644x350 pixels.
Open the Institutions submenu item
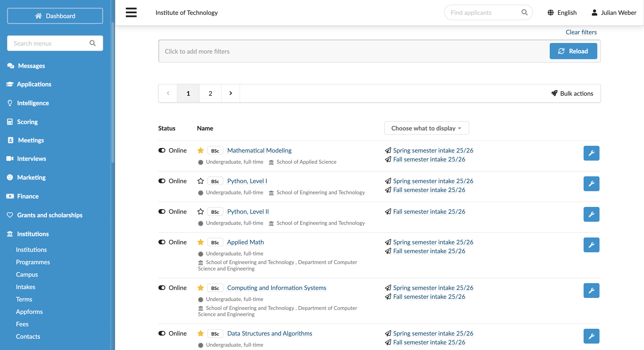point(31,249)
